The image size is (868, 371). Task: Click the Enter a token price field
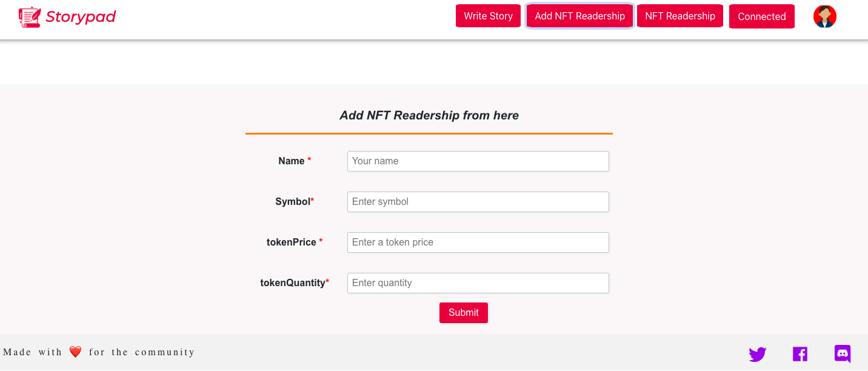(x=478, y=242)
